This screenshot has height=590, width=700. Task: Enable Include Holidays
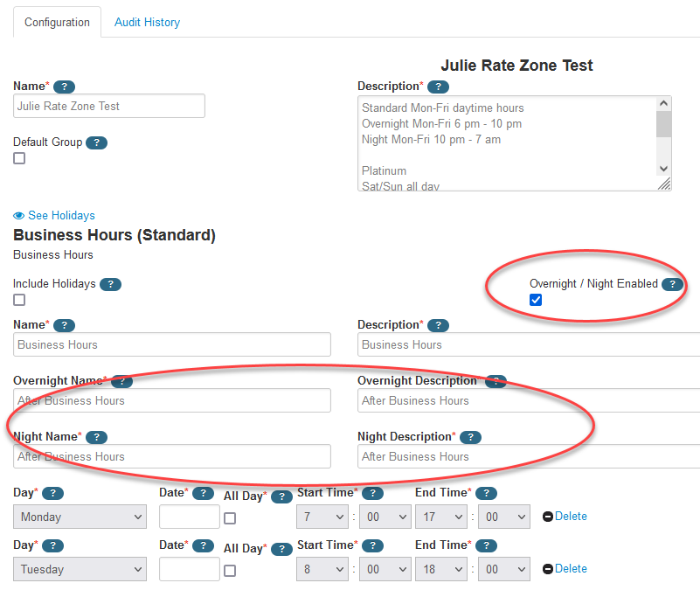pos(19,300)
